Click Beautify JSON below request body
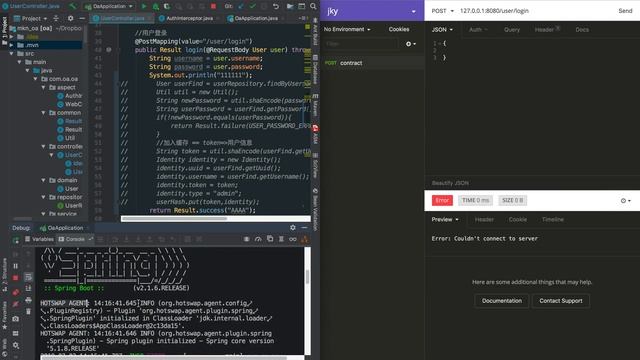Screen dimensions: 640x360 tap(450, 183)
